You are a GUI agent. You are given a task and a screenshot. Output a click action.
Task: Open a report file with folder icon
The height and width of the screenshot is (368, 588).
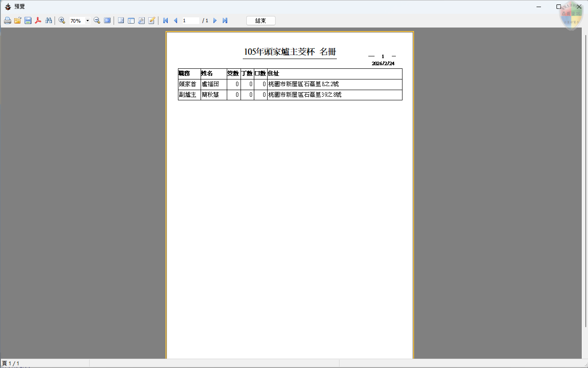18,20
